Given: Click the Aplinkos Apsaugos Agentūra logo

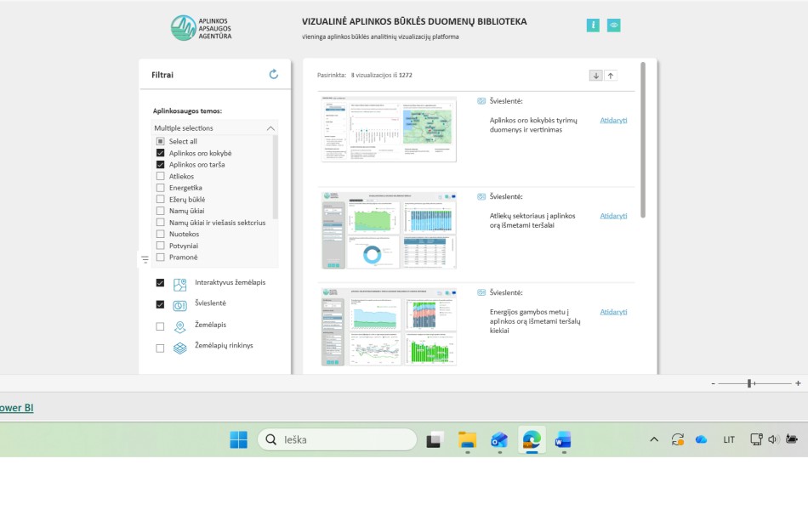Looking at the screenshot, I should click(201, 27).
